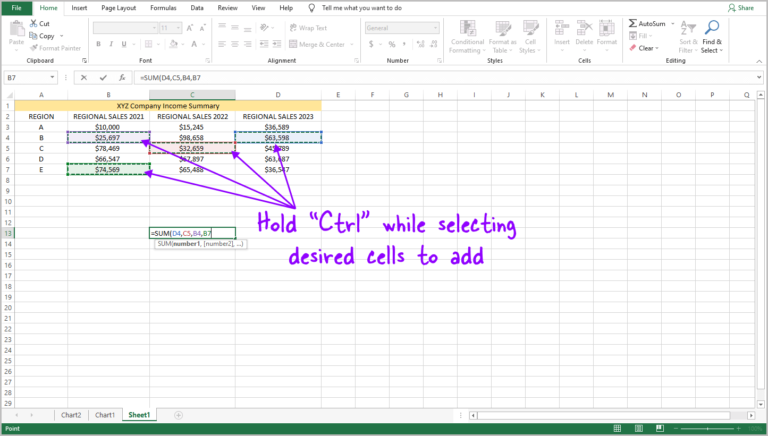Pick the Font Color letter A icon
The height and width of the screenshot is (436, 768).
click(x=194, y=44)
